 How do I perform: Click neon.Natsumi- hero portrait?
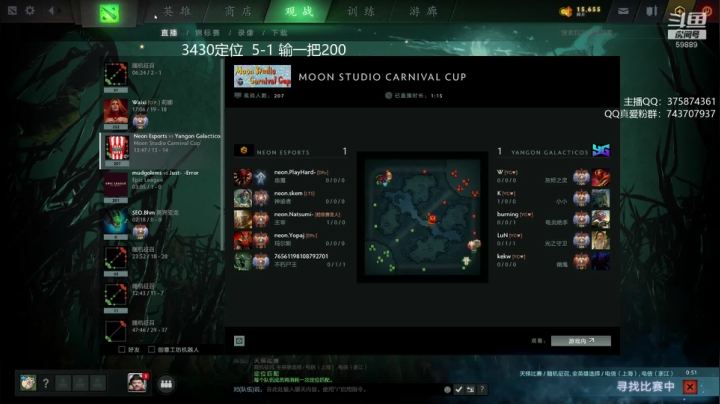(x=243, y=219)
